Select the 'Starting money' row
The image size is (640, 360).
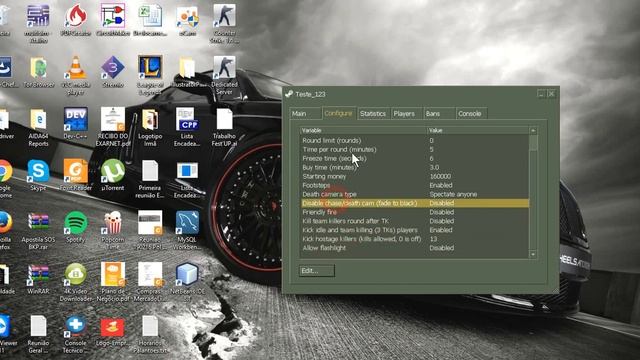click(415, 176)
